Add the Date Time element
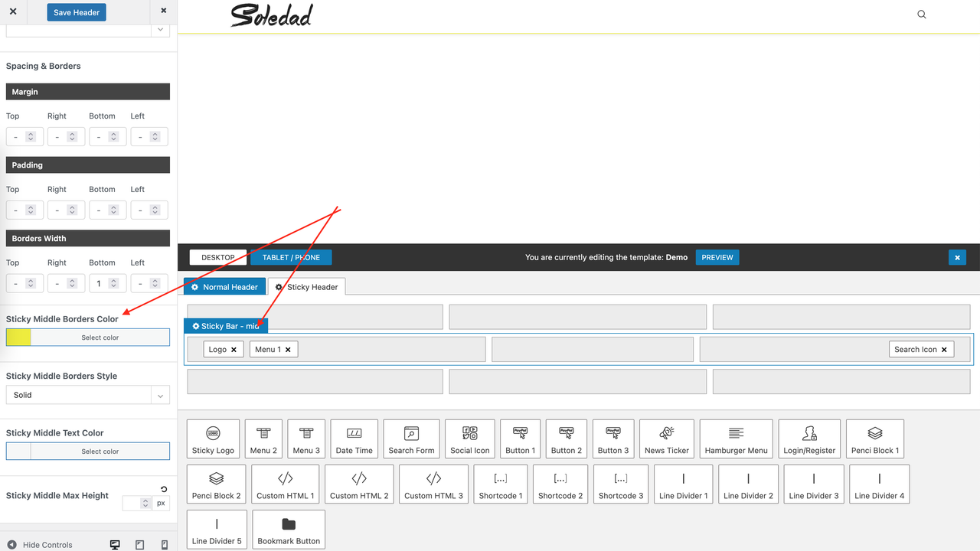 [x=354, y=438]
